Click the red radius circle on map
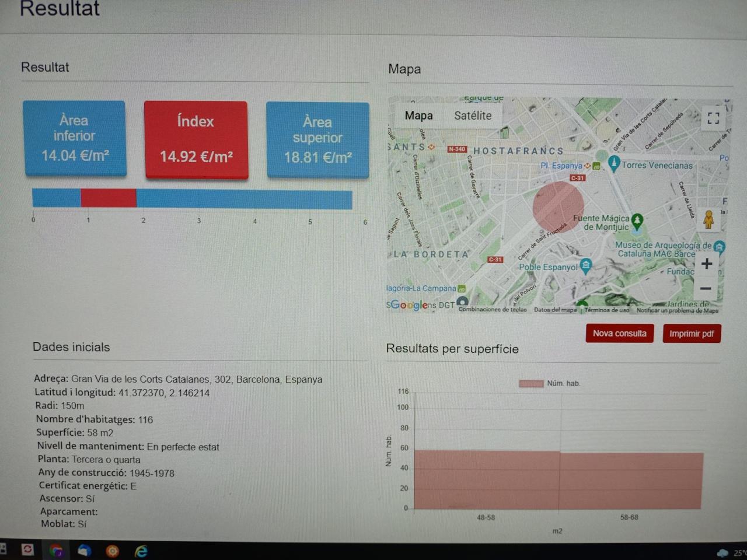 558,207
